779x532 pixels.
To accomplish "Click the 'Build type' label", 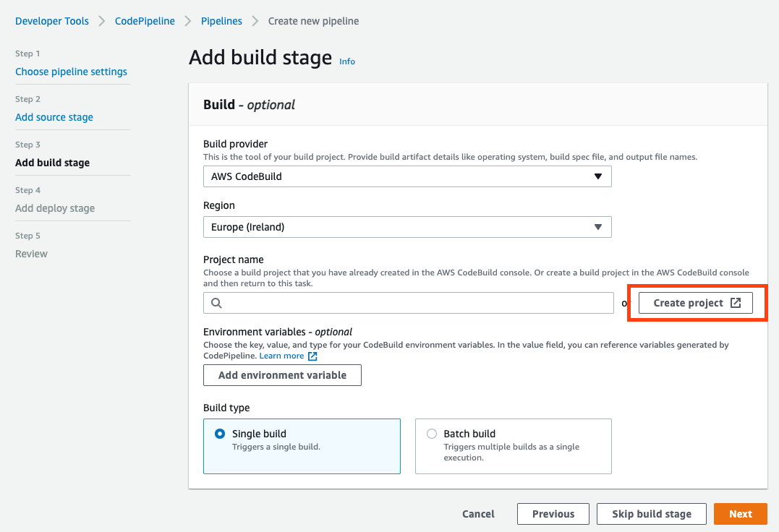I will click(226, 408).
